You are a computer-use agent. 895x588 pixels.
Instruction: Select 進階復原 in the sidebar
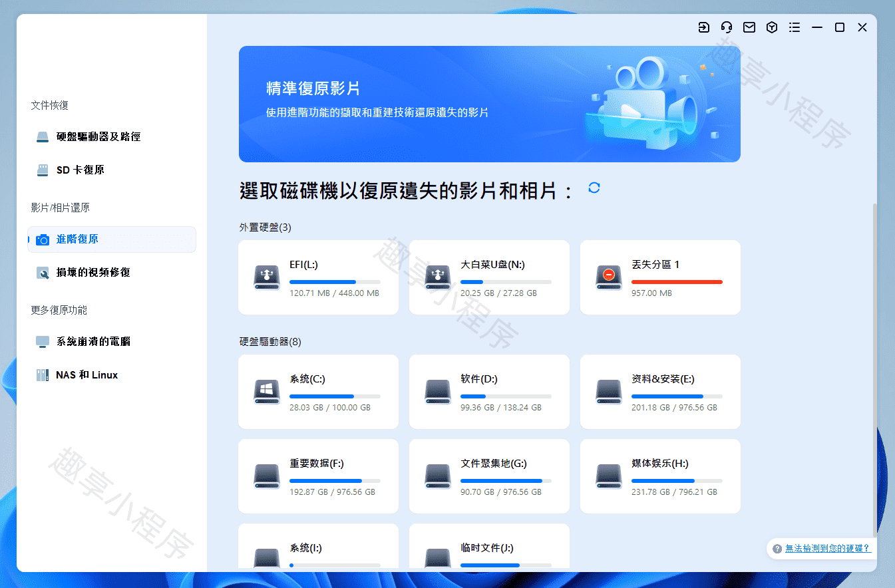(112, 239)
